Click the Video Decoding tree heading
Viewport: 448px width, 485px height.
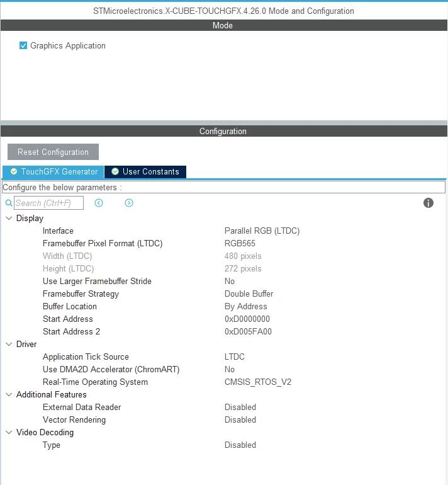45,433
